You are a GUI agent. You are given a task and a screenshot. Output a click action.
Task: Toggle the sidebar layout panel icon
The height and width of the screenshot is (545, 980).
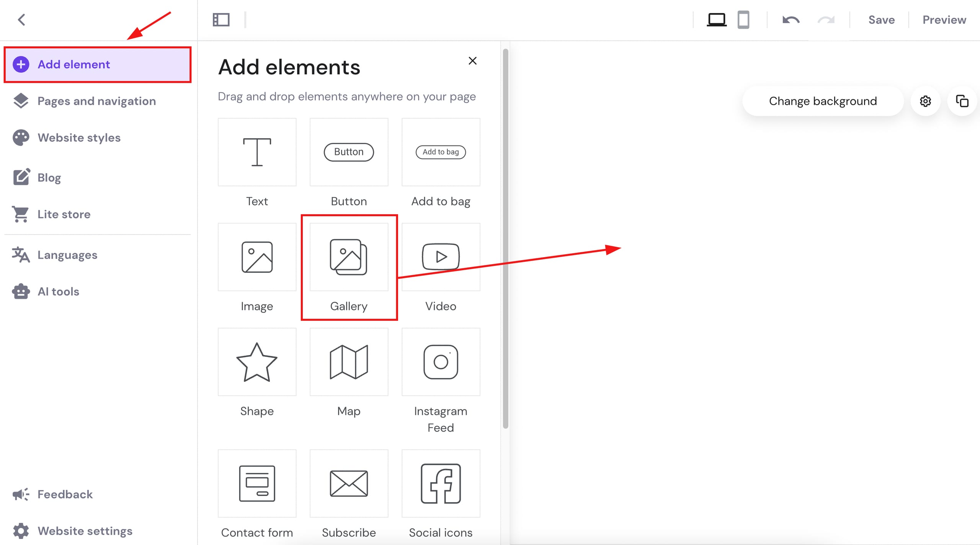point(221,20)
